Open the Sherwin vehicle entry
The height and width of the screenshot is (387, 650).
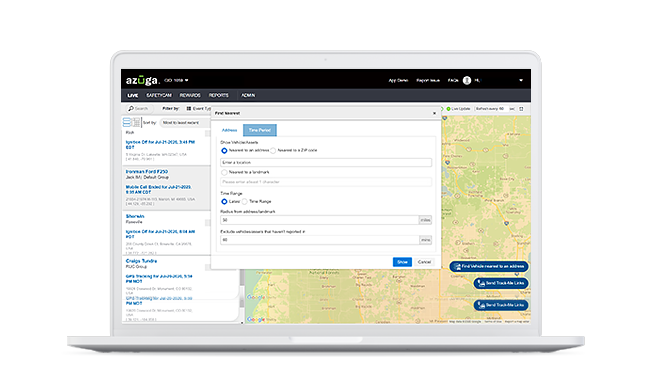[x=135, y=216]
